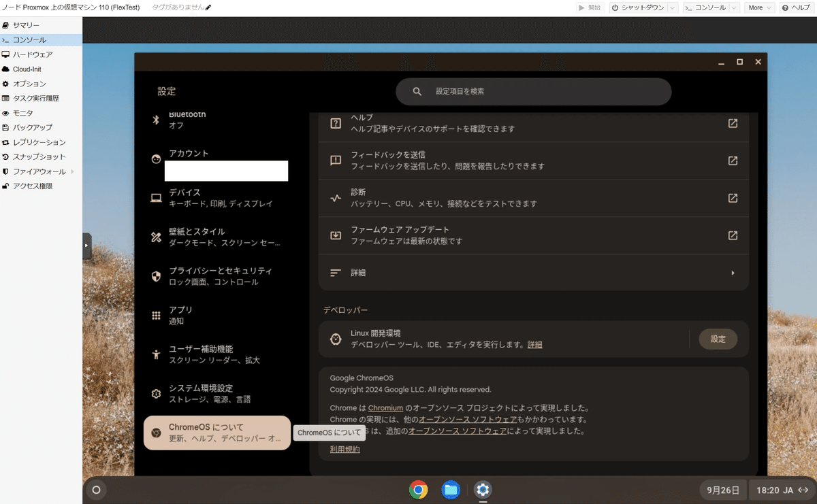Click the ヘルプ question mark icon

336,123
